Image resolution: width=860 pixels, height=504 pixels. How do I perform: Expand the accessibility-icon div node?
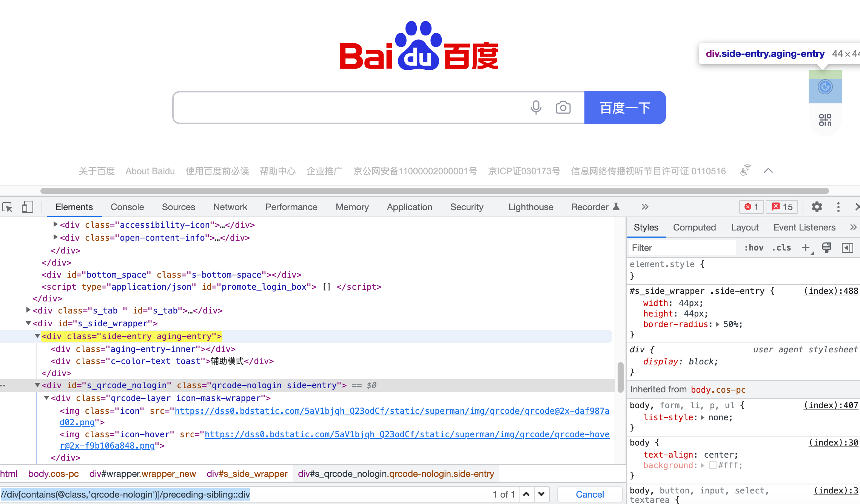[x=55, y=224]
